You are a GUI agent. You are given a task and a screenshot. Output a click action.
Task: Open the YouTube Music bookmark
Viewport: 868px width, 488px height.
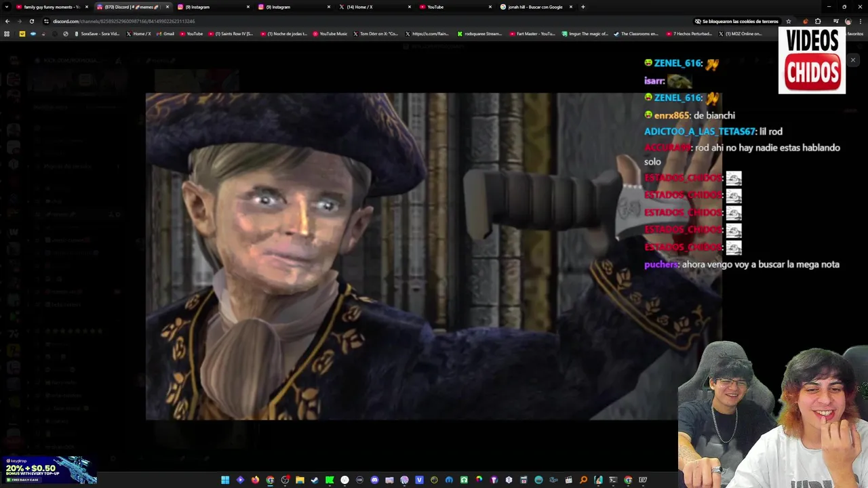pos(330,33)
